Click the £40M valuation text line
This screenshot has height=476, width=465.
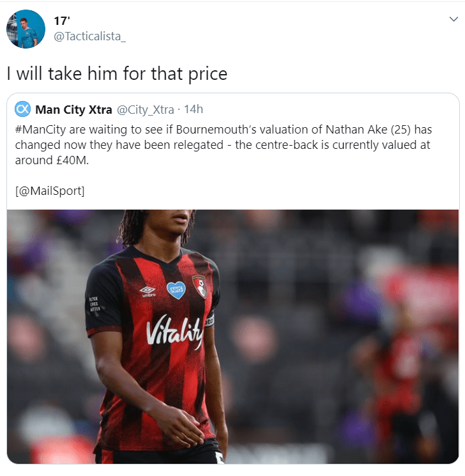[x=52, y=160]
